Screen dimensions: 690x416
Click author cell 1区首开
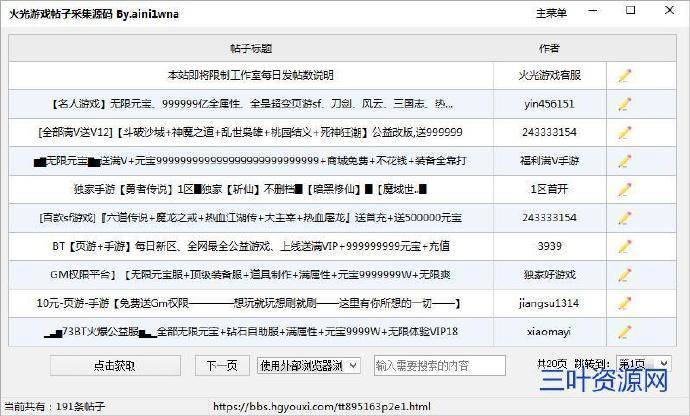point(550,189)
